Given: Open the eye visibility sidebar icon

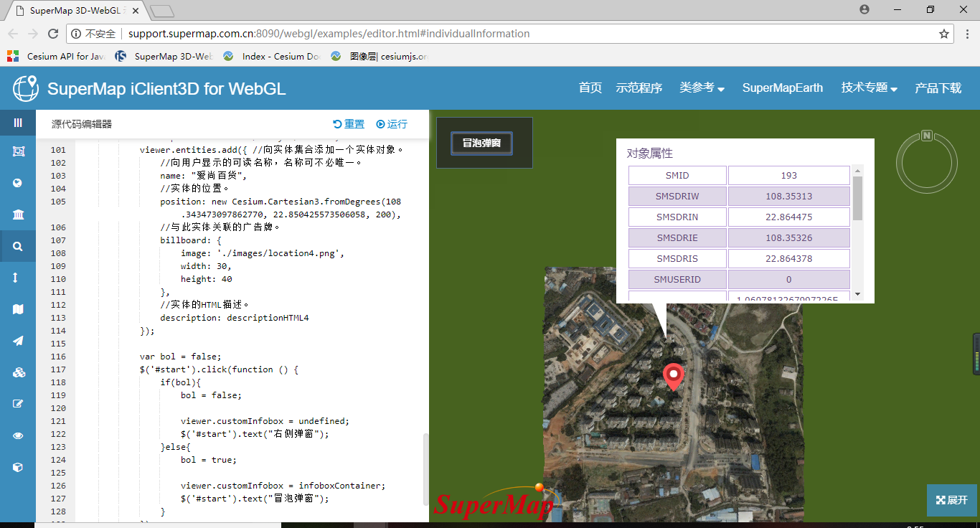Looking at the screenshot, I should click(18, 435).
